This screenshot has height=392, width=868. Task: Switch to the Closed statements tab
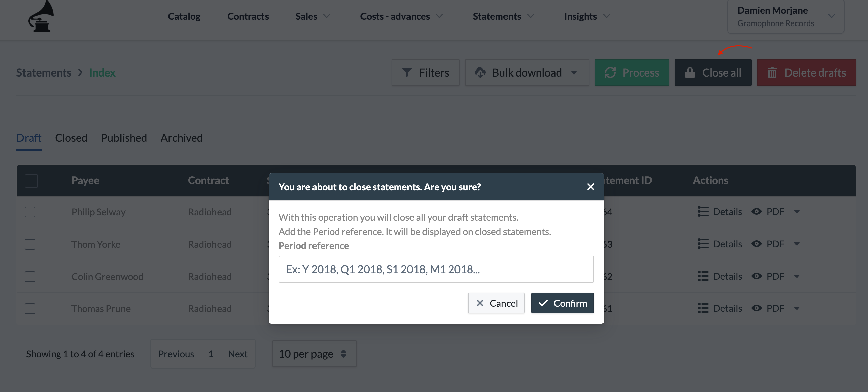[71, 137]
